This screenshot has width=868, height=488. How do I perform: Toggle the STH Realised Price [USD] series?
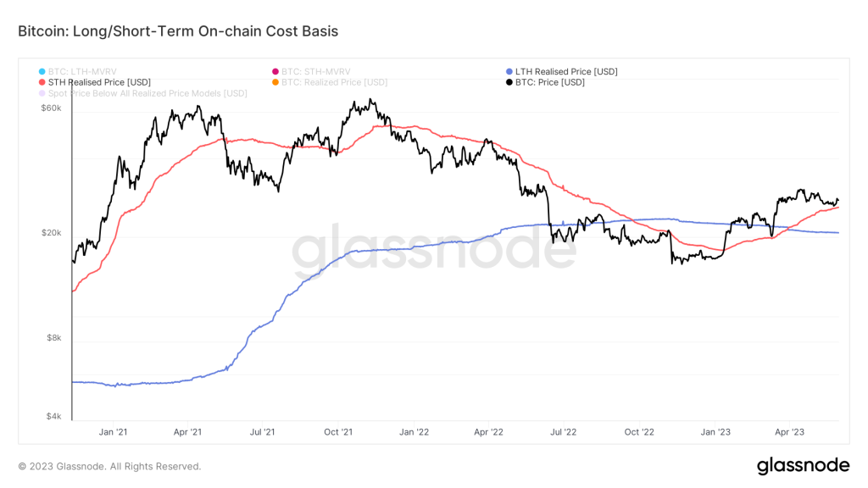99,82
